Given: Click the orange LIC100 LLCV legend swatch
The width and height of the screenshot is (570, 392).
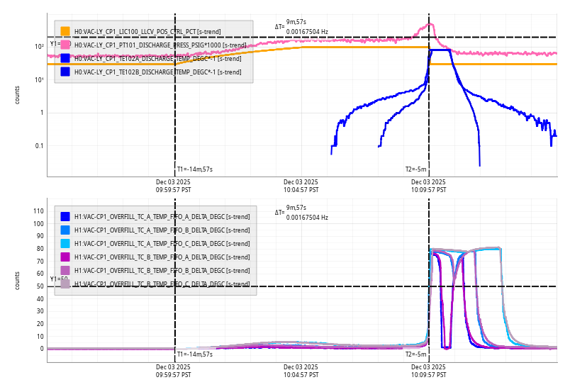Looking at the screenshot, I should coord(65,31).
